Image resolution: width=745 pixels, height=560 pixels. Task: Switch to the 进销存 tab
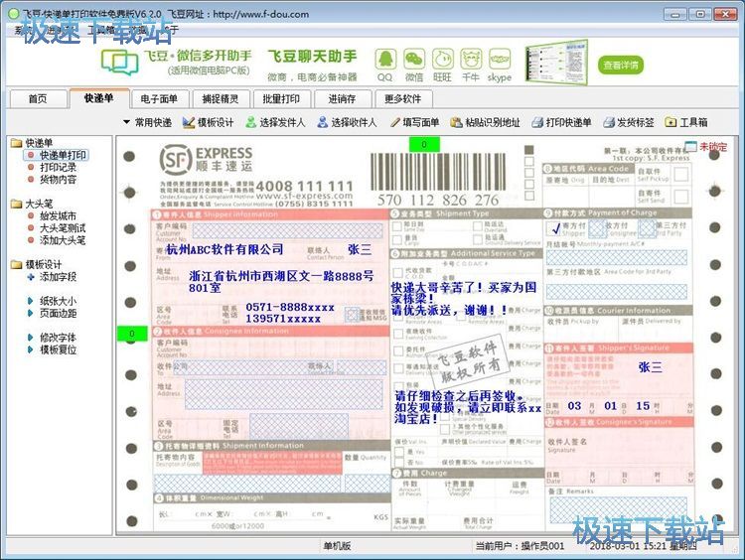[x=342, y=99]
